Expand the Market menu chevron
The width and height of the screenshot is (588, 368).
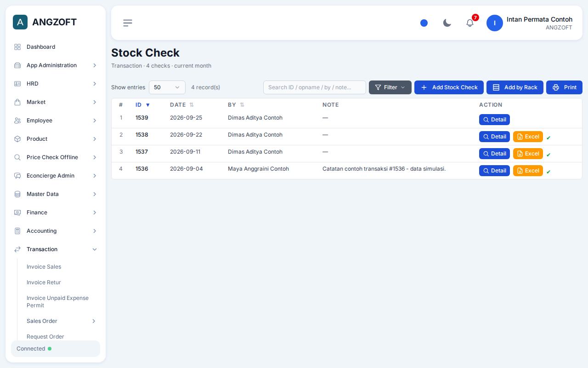[95, 102]
